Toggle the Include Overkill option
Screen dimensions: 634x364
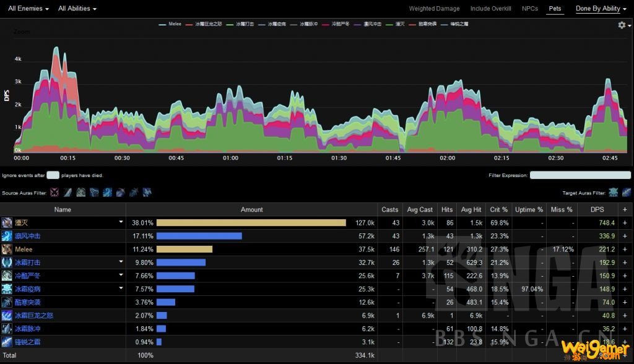point(490,9)
